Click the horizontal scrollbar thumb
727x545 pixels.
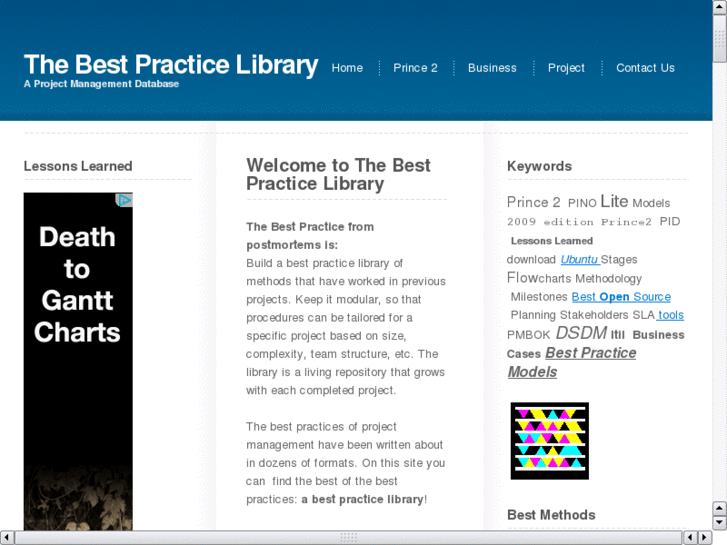coord(347,538)
